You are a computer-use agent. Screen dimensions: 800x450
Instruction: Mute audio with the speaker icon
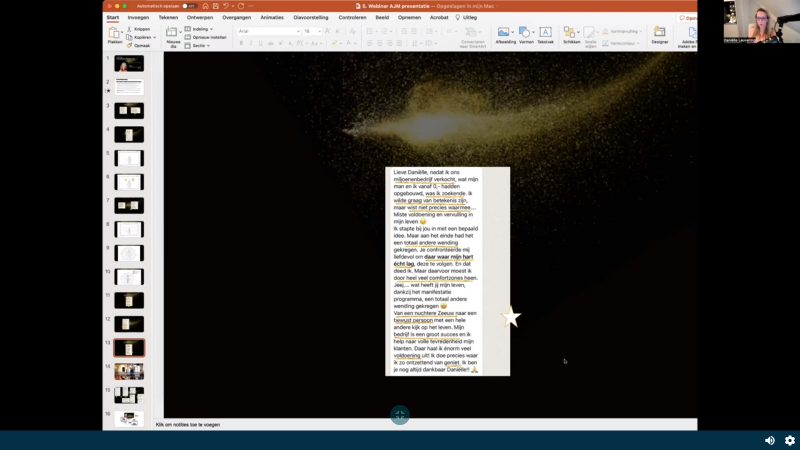pos(769,440)
